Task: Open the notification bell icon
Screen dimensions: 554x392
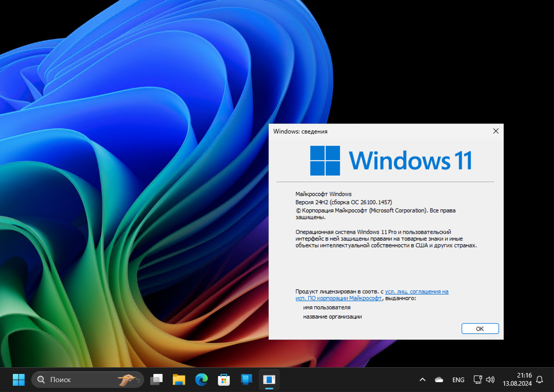Action: click(x=538, y=379)
